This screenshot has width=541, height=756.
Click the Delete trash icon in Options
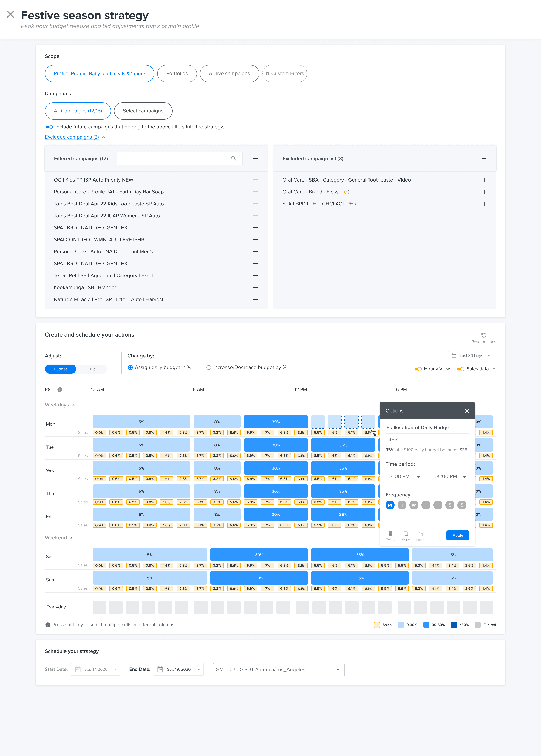[390, 534]
